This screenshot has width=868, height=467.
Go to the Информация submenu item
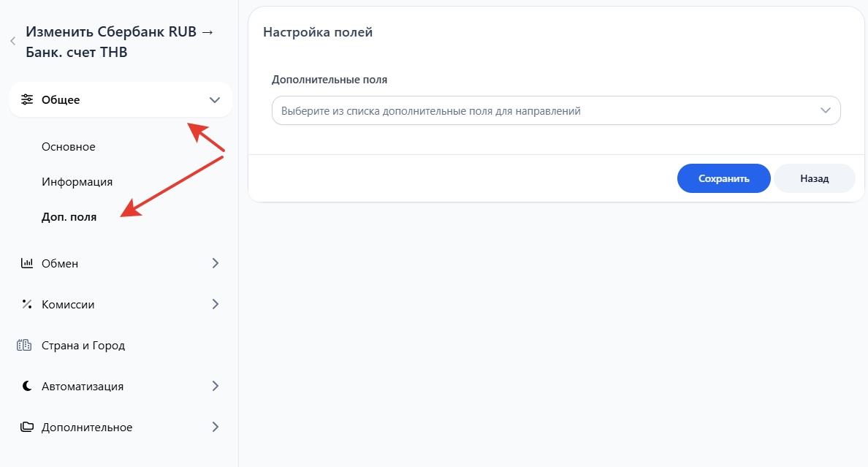tap(77, 182)
